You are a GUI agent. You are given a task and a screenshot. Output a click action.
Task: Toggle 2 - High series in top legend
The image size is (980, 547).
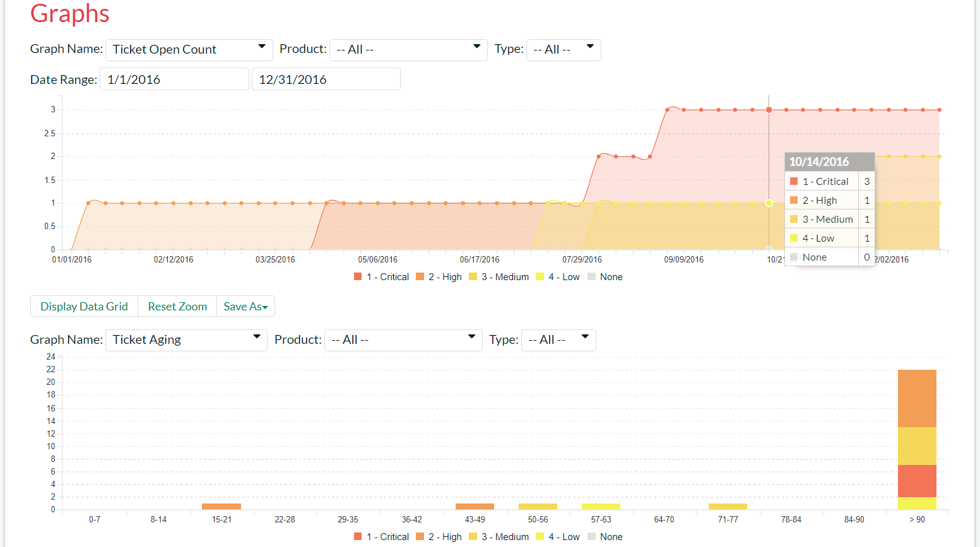[439, 277]
